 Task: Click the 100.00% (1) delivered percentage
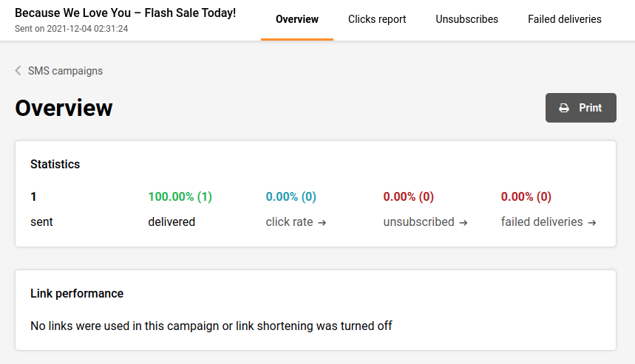pyautogui.click(x=180, y=196)
